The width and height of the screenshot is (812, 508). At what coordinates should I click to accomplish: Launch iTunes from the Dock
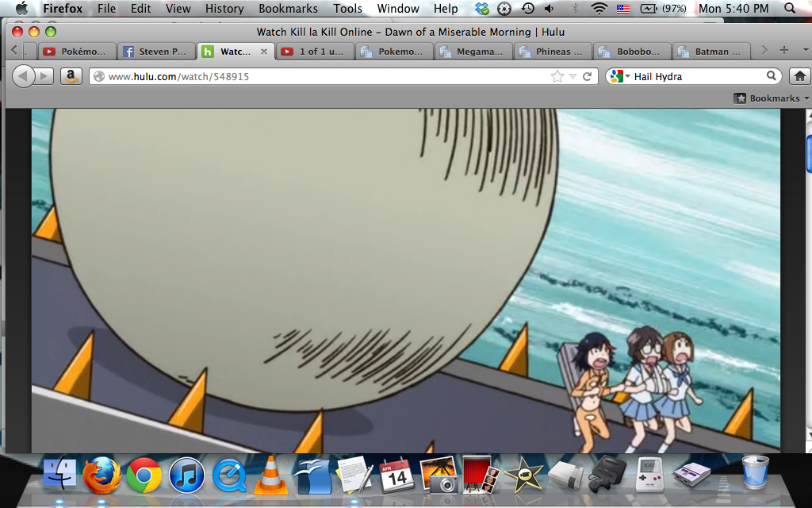[186, 475]
